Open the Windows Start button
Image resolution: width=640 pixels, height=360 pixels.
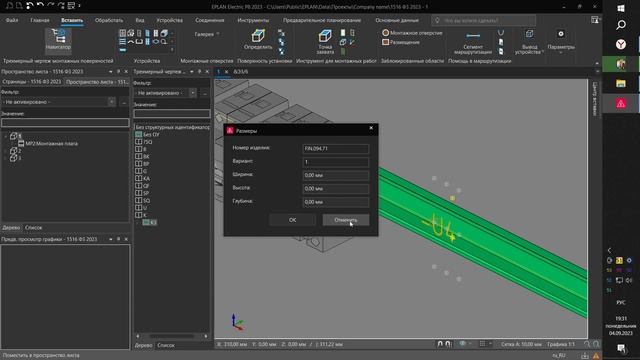[621, 8]
